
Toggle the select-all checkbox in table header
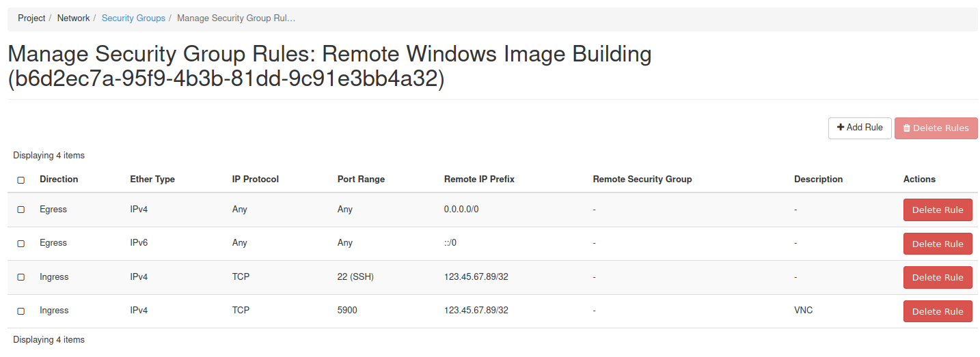(x=21, y=180)
